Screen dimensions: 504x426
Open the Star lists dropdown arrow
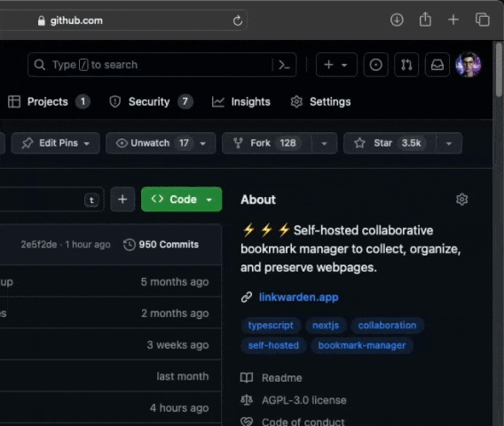tap(449, 144)
